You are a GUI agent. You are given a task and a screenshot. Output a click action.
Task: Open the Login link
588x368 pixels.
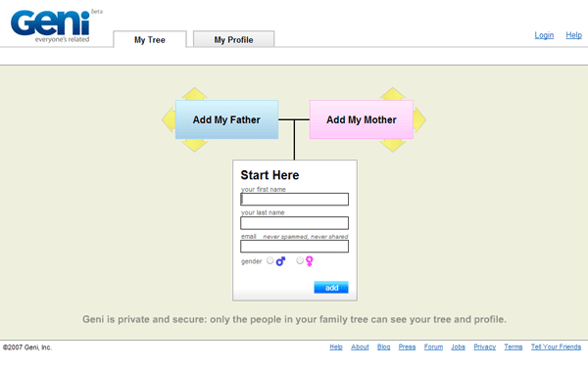tap(544, 35)
